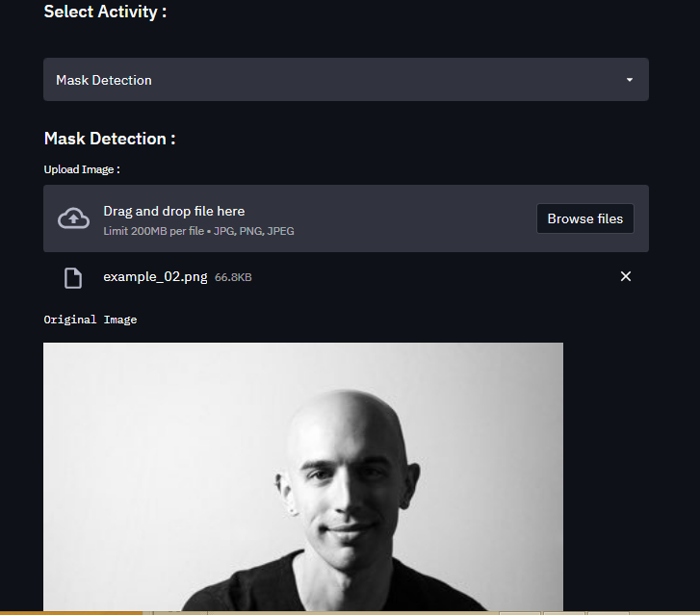Click the cloud upload icon
The width and height of the screenshot is (700, 615).
(x=73, y=218)
